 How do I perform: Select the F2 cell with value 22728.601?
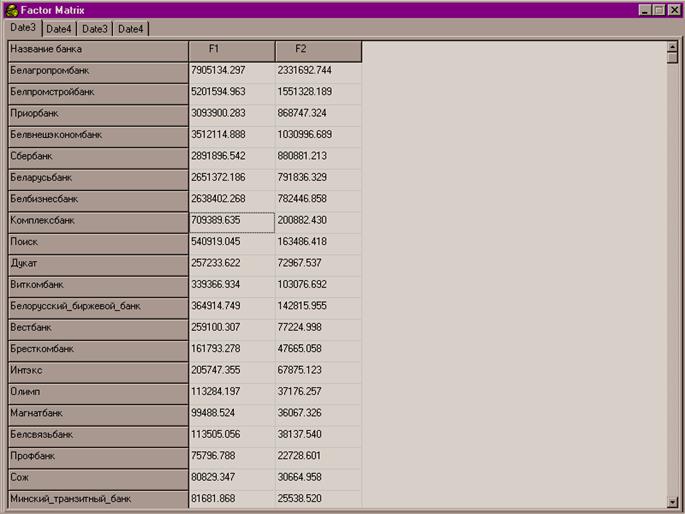click(318, 455)
